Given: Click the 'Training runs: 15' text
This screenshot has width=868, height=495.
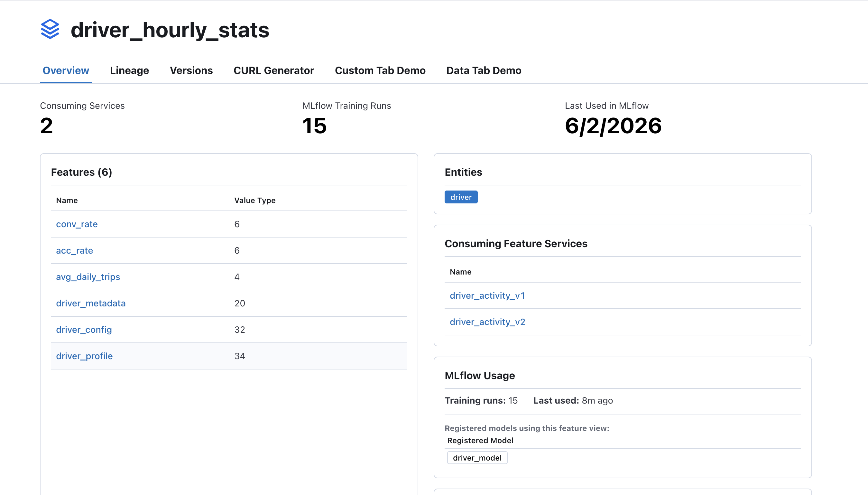Looking at the screenshot, I should 481,400.
